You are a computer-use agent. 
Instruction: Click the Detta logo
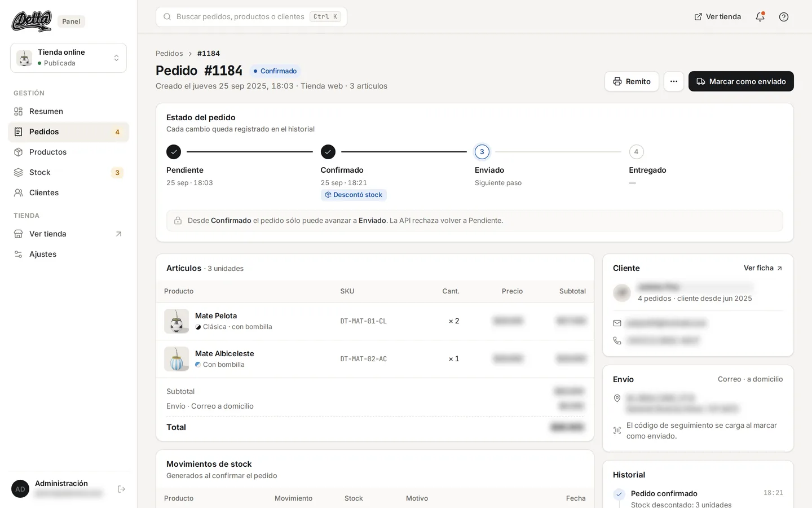tap(32, 21)
